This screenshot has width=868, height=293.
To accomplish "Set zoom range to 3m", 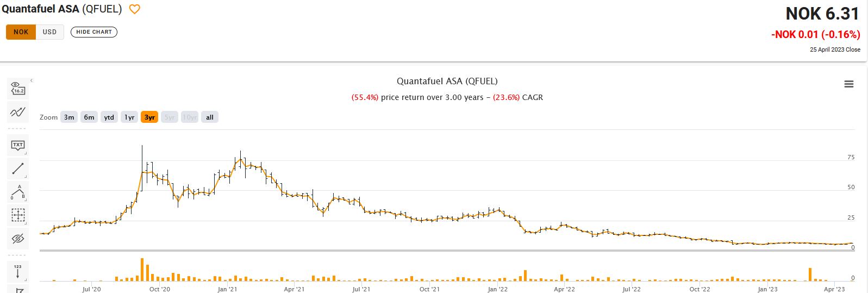I will click(69, 117).
